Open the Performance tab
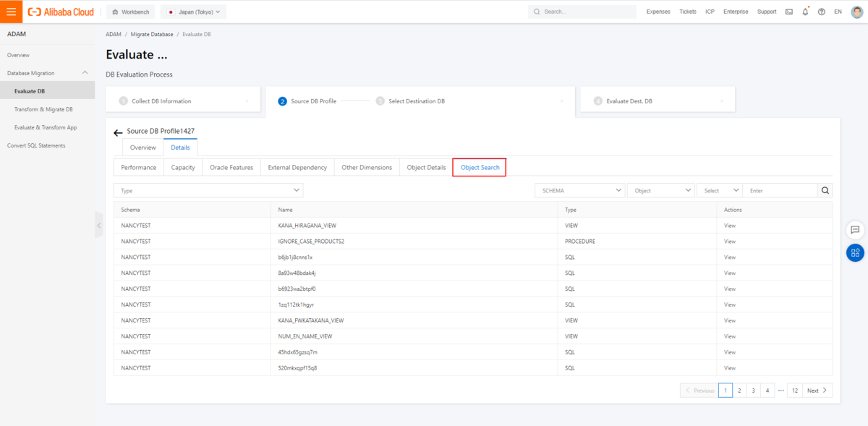The width and height of the screenshot is (868, 426). [x=139, y=167]
